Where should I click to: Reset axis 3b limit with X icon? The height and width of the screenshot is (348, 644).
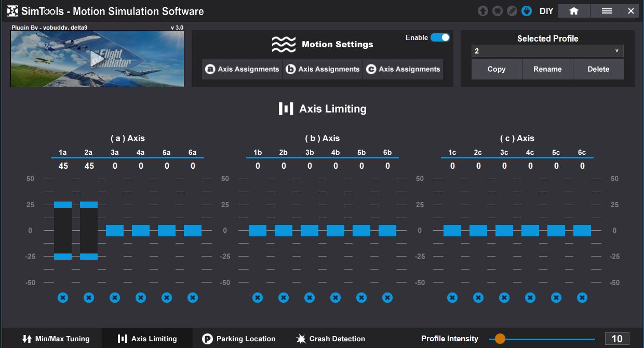coord(310,298)
